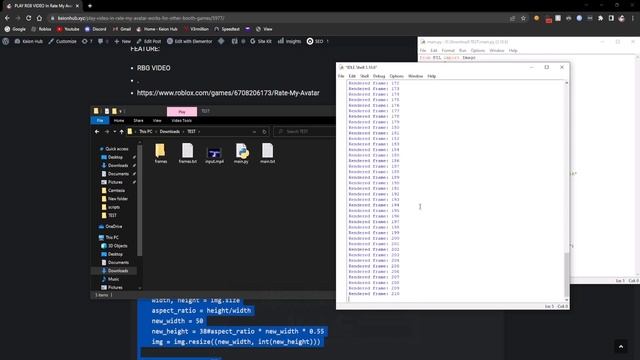Close the PLAY RGB VIDEO browser tab

click(x=78, y=6)
